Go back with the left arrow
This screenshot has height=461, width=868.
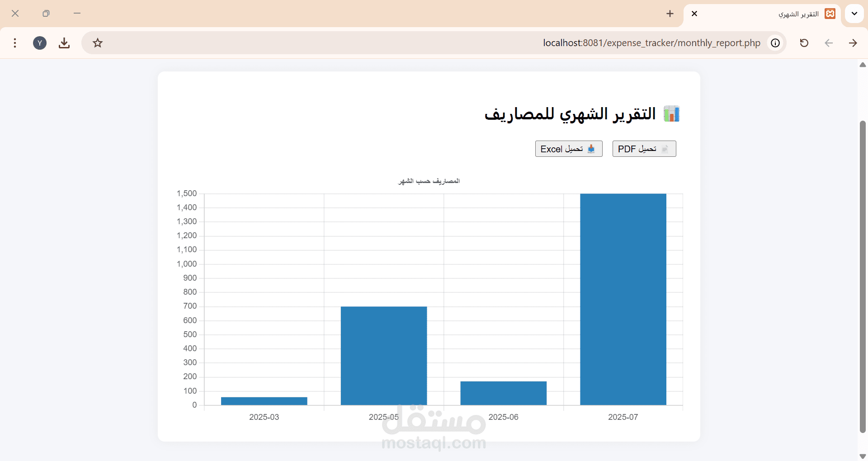click(x=829, y=43)
